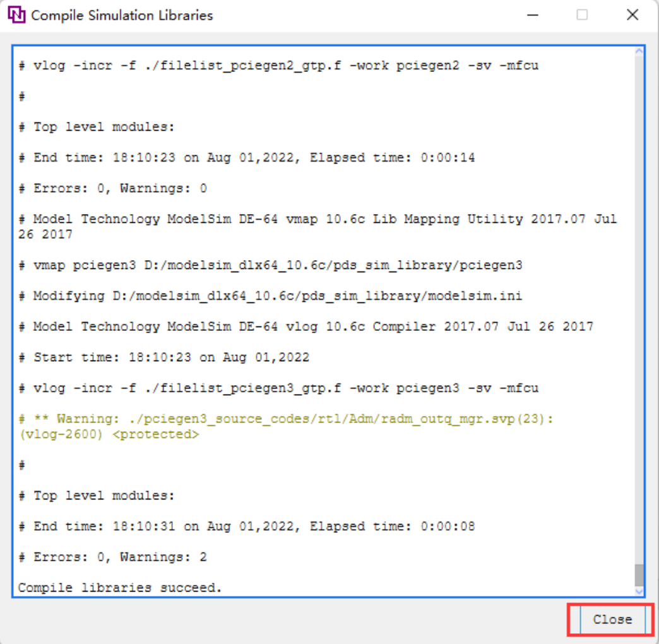Click the 'Errors: 0, Warnings: 0' line
The image size is (659, 644).
point(112,188)
